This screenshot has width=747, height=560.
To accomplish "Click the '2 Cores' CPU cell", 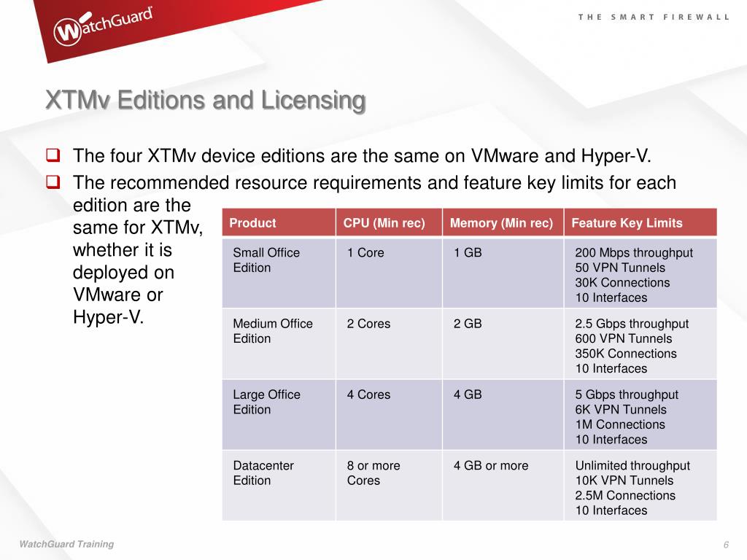I will point(390,344).
